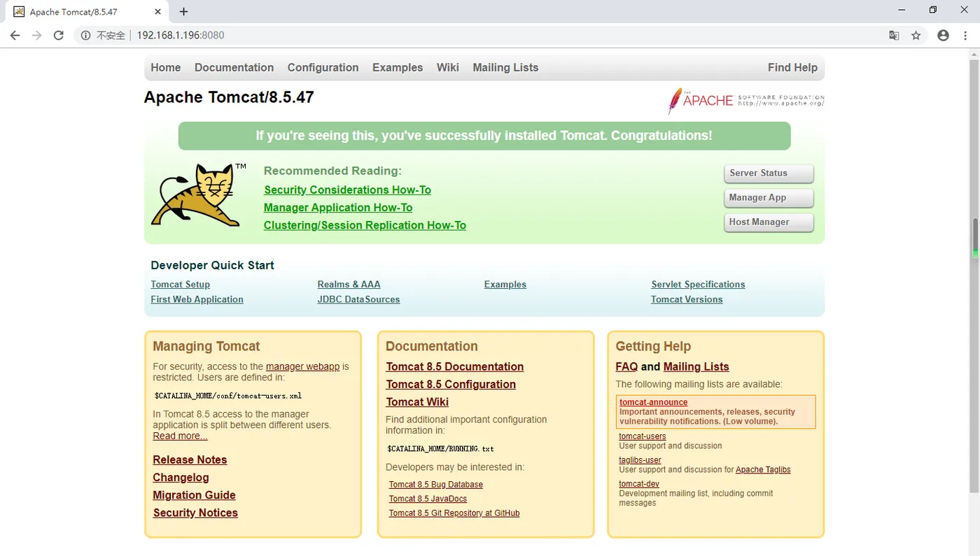
Task: Open the First Web Application link
Action: (x=197, y=299)
